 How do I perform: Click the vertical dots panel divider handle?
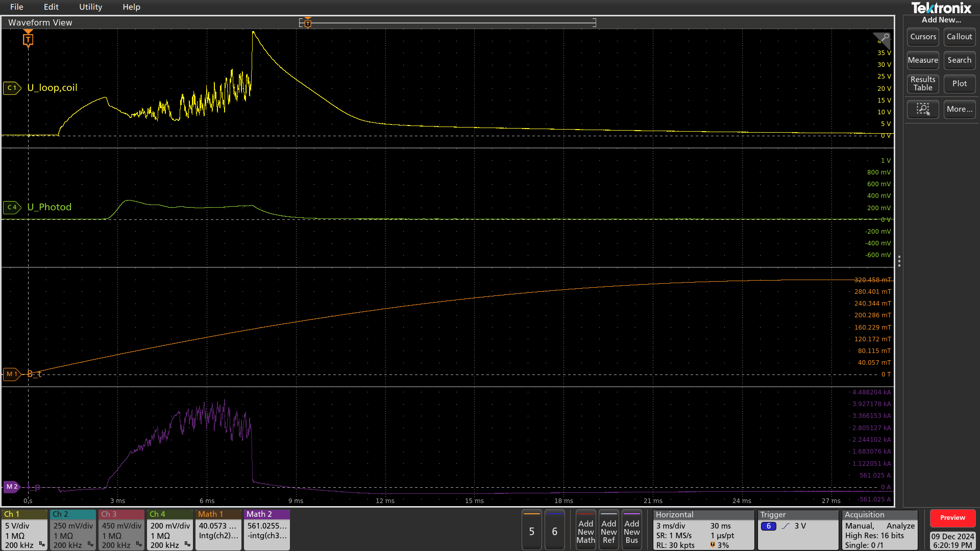pos(899,261)
